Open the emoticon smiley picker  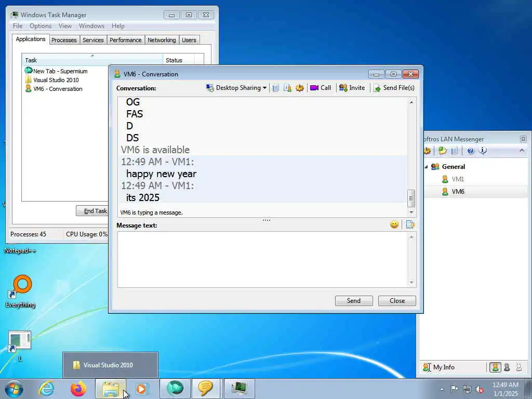(x=394, y=224)
